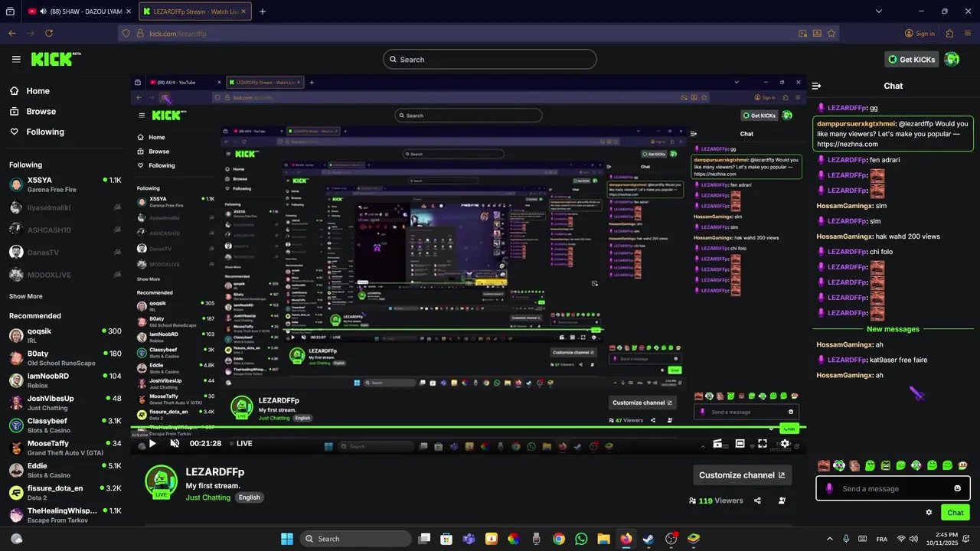Screen dimensions: 980x551
Task: Click the purple microphone badge in chat input
Action: [829, 488]
